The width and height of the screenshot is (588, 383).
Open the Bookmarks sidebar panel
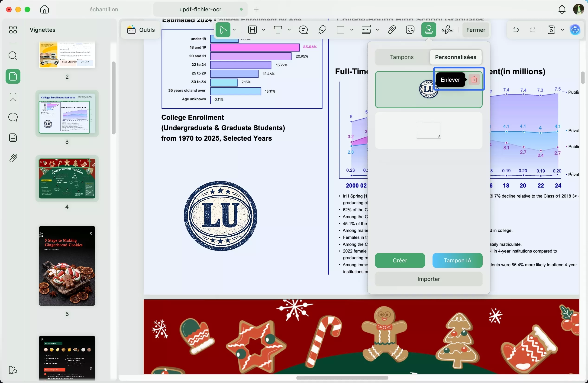pyautogui.click(x=13, y=97)
